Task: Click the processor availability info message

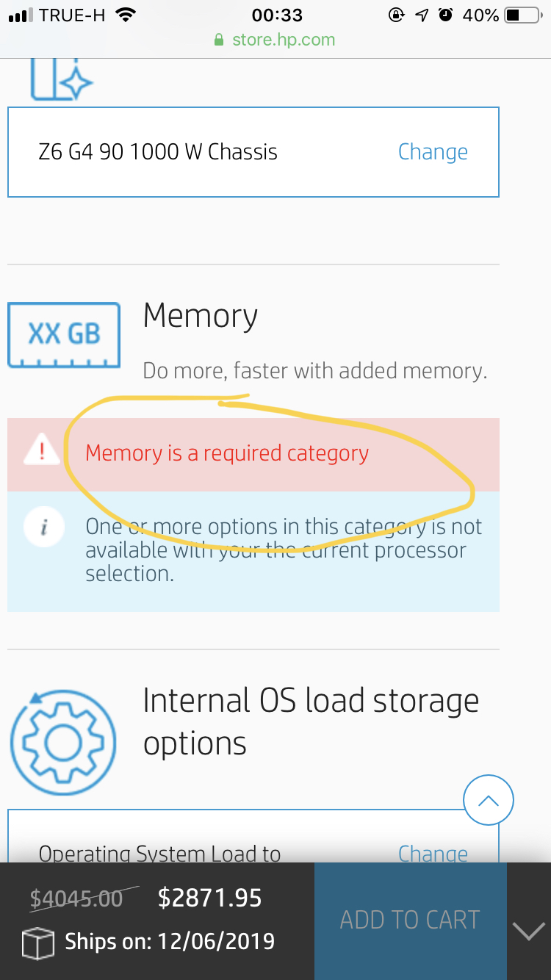Action: point(283,550)
